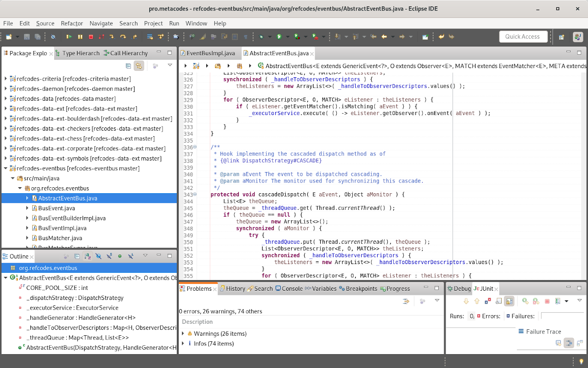Collapse src/main/java folder node
Viewport: 588px width, 368px height.
click(x=13, y=178)
